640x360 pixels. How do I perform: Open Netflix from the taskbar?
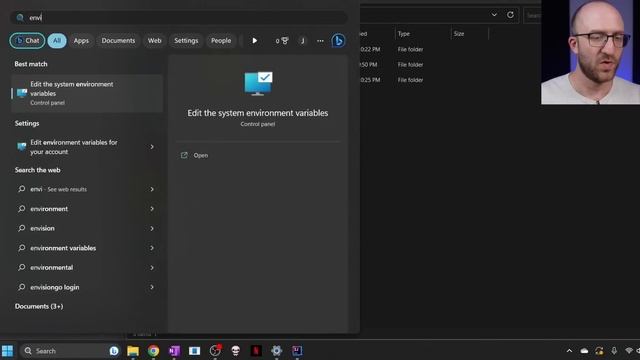256,351
